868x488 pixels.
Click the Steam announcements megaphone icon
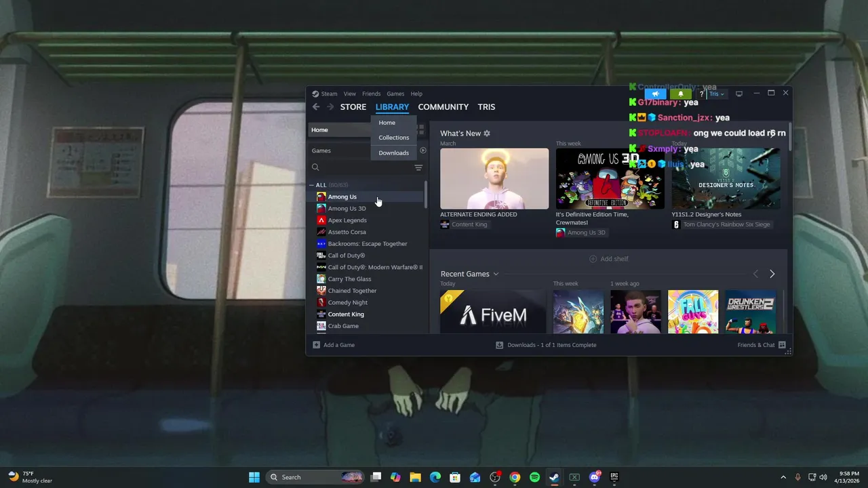[x=655, y=94]
